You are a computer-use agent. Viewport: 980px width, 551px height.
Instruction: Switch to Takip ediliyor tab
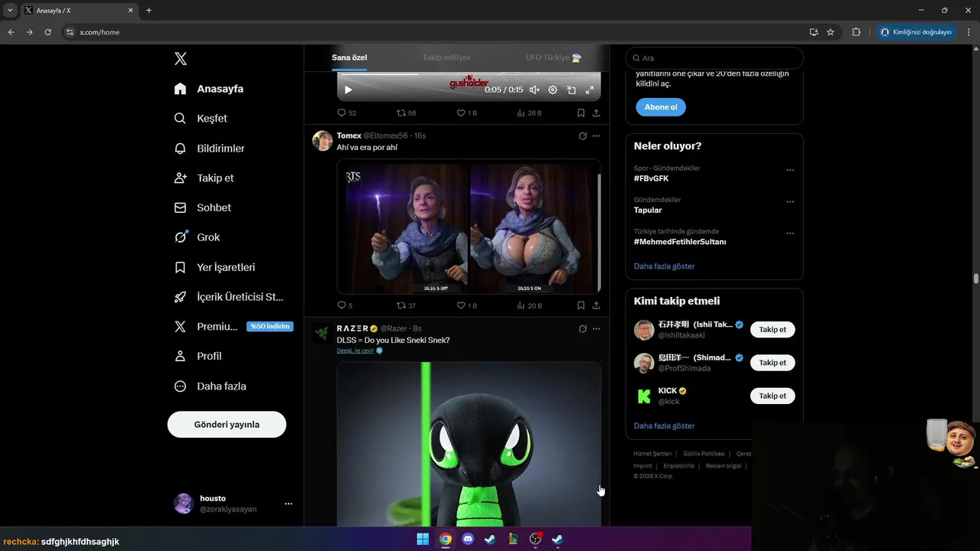tap(446, 57)
